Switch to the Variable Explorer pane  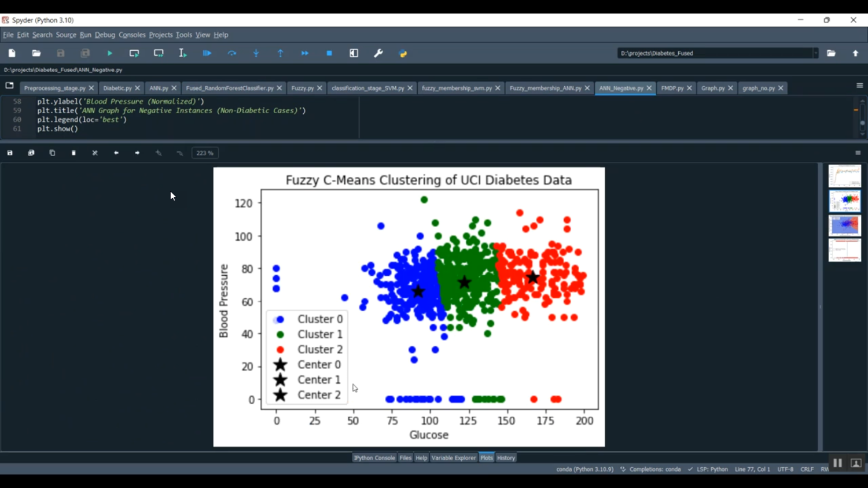[x=454, y=457]
